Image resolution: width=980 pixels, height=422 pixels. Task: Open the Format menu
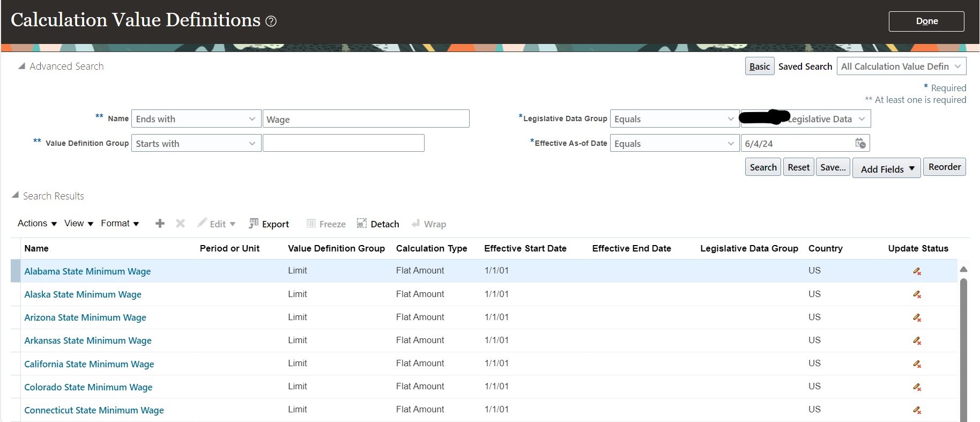[x=120, y=224]
